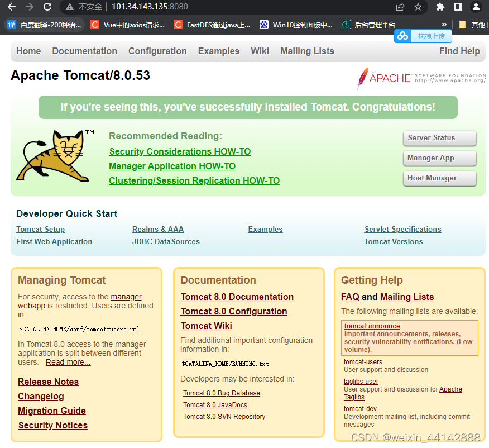Expand the hidden bookmarks chevron
This screenshot has width=489, height=448.
pos(444,25)
